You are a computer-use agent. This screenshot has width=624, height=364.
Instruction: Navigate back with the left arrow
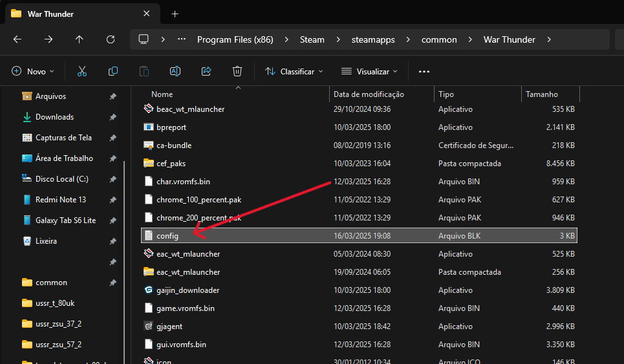coord(17,39)
